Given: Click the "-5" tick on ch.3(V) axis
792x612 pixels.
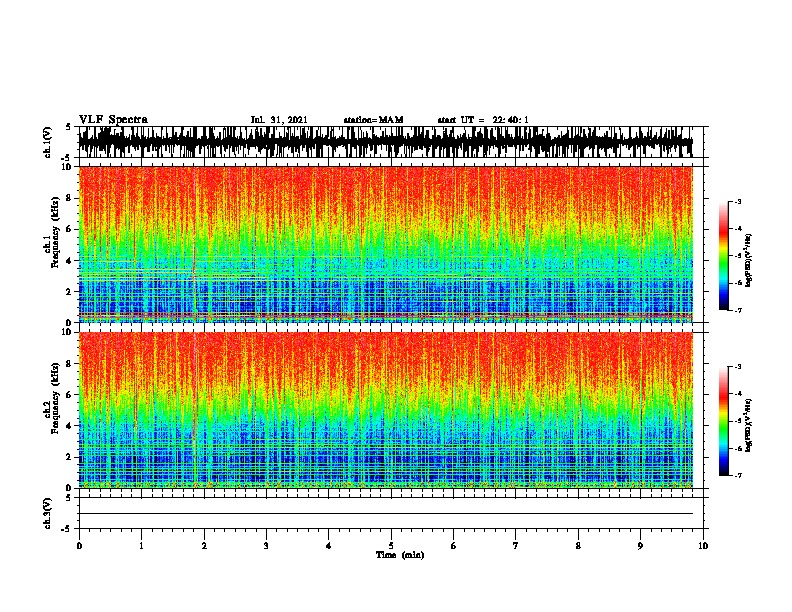Looking at the screenshot, I should point(67,529).
